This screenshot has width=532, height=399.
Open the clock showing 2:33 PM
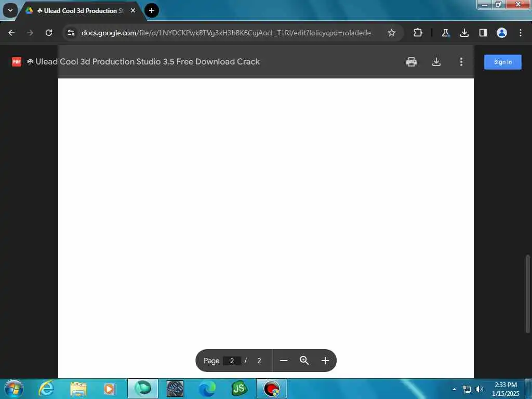506,389
